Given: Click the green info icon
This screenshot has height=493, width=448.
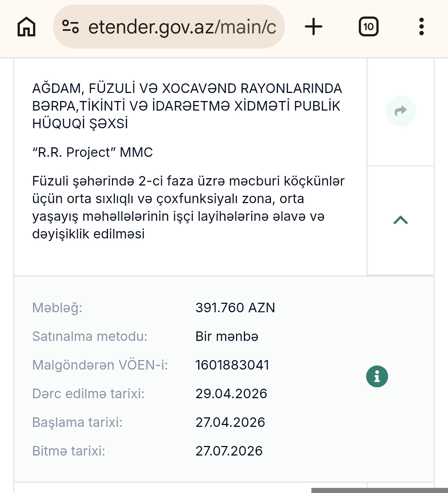Looking at the screenshot, I should coord(377,377).
